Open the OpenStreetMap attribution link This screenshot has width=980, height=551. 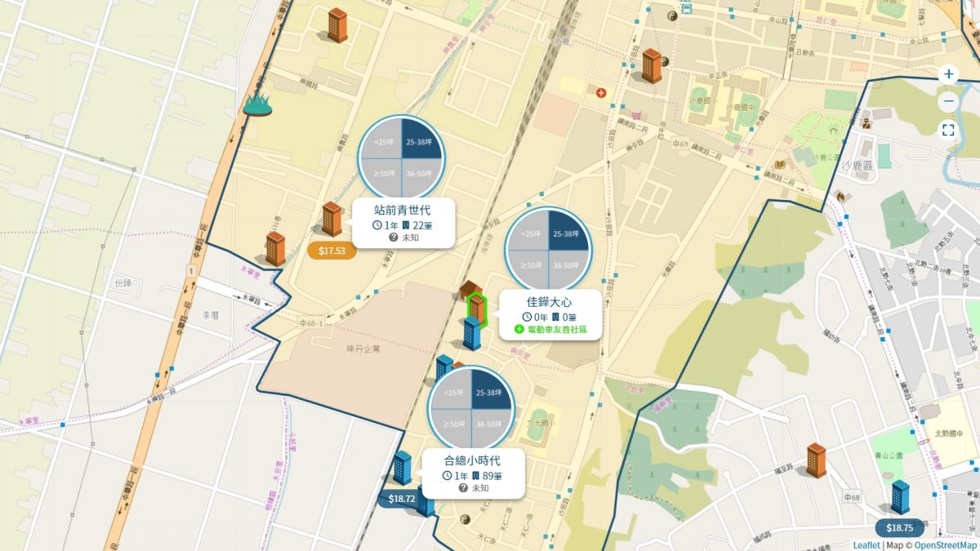945,545
